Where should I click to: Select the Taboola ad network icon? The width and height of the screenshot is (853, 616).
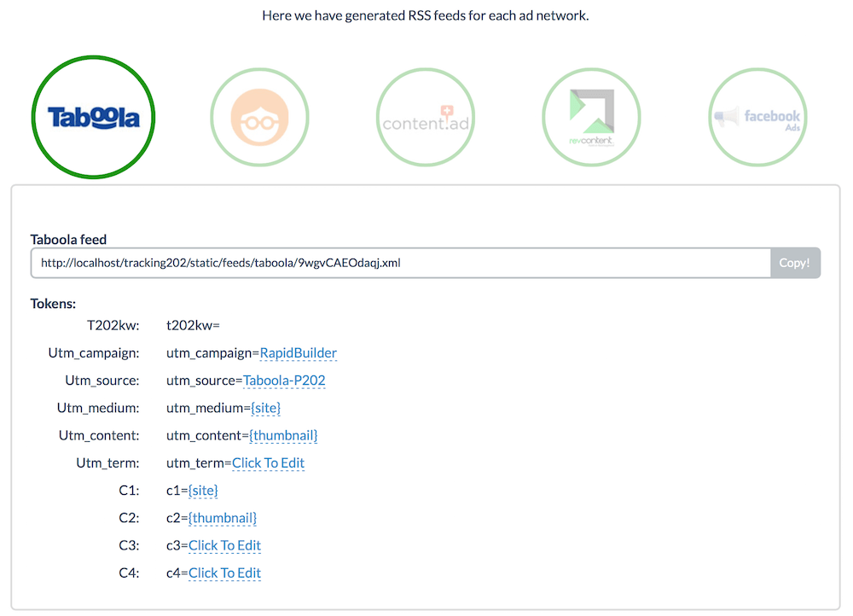pos(94,117)
